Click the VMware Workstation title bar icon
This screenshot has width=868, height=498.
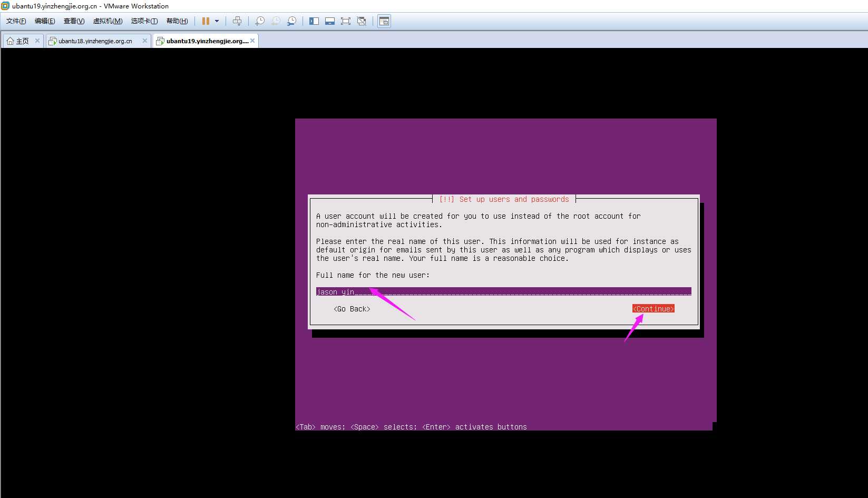click(5, 6)
